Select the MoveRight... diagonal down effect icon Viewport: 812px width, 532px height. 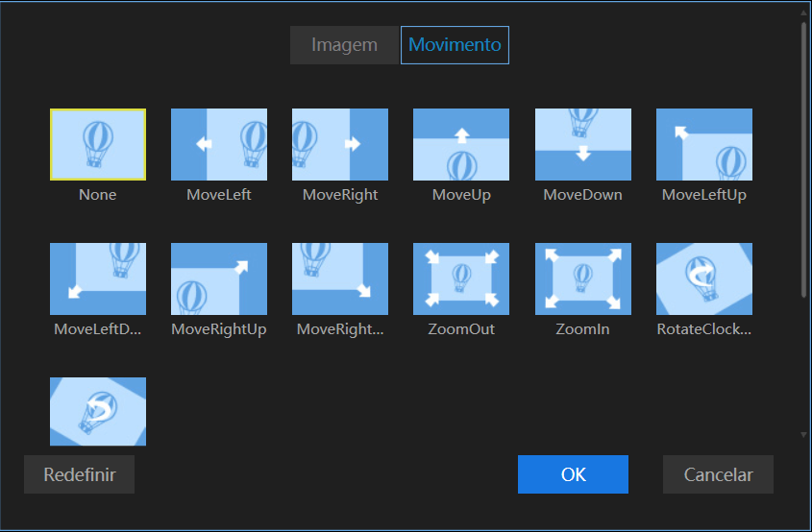[340, 278]
